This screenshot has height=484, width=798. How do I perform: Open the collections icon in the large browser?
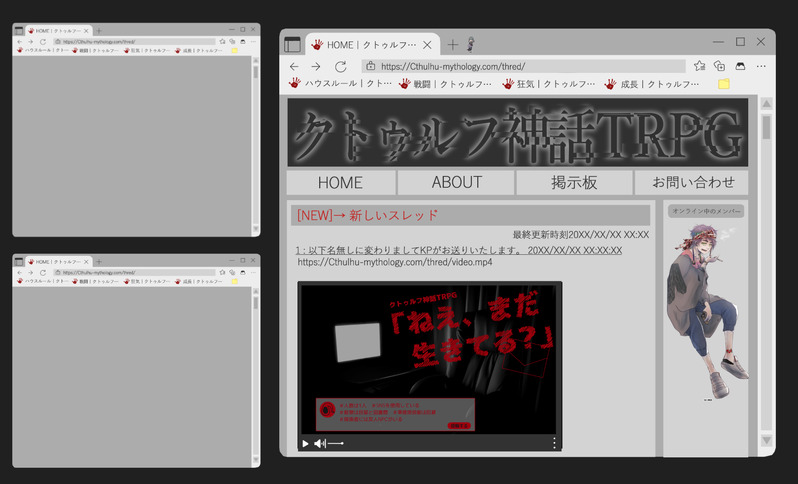point(720,66)
